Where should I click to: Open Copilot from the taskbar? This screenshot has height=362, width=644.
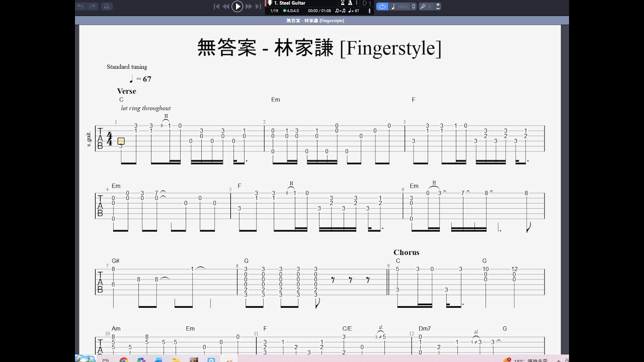[141, 360]
